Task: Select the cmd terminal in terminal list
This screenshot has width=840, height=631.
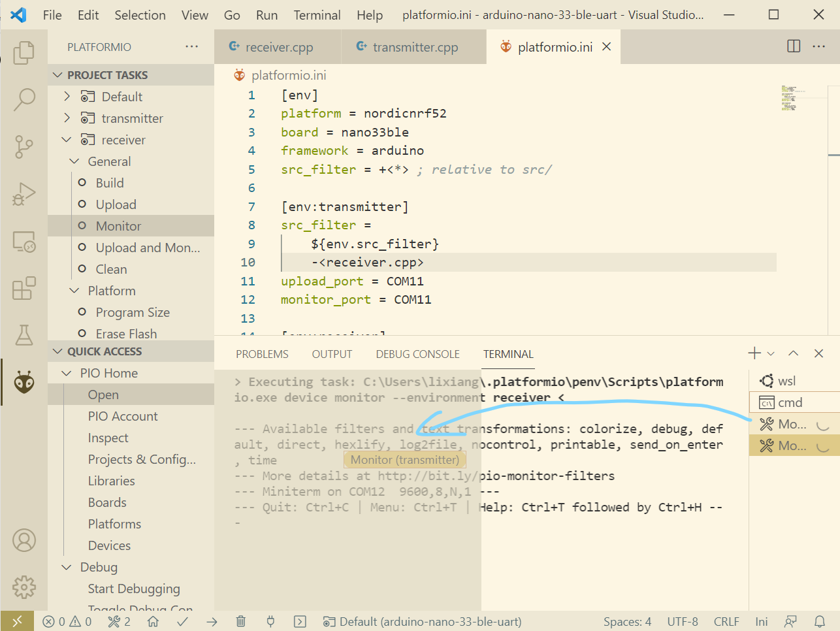Action: pyautogui.click(x=794, y=402)
